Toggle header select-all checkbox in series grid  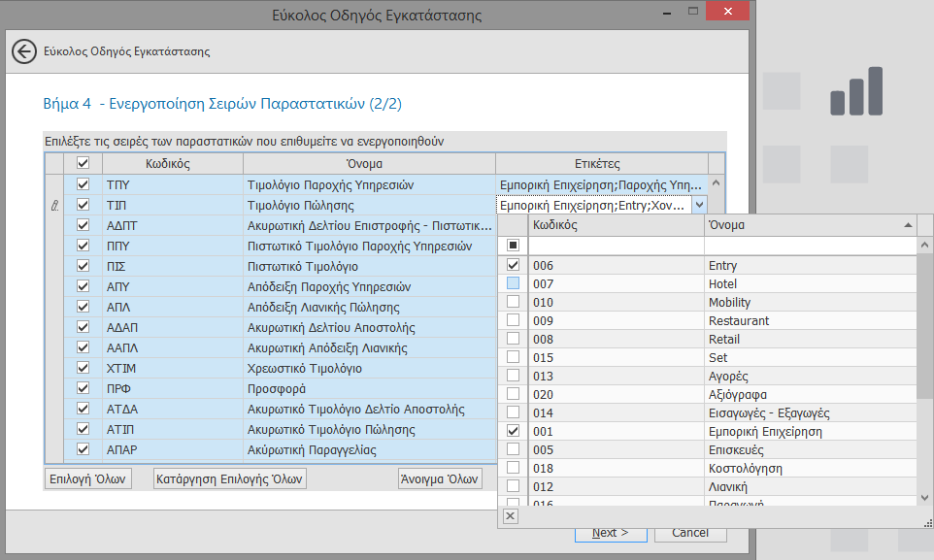coord(83,163)
